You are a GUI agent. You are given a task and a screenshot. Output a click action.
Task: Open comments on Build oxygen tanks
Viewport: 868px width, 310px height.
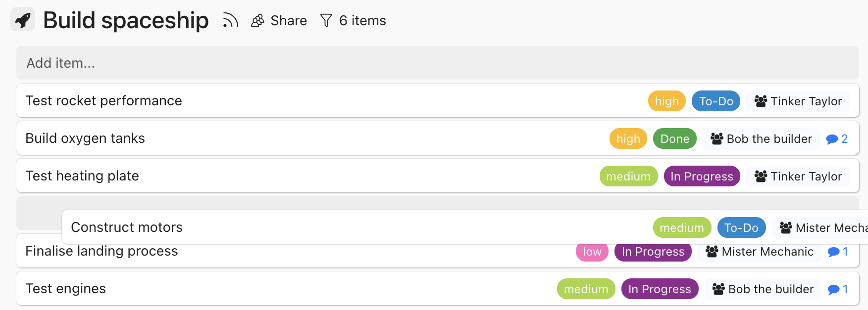836,138
